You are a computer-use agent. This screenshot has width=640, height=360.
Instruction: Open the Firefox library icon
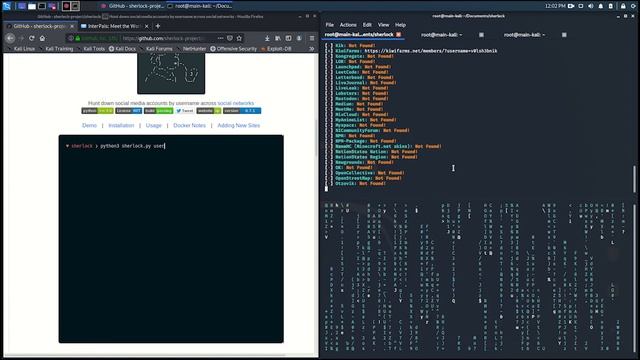point(278,38)
